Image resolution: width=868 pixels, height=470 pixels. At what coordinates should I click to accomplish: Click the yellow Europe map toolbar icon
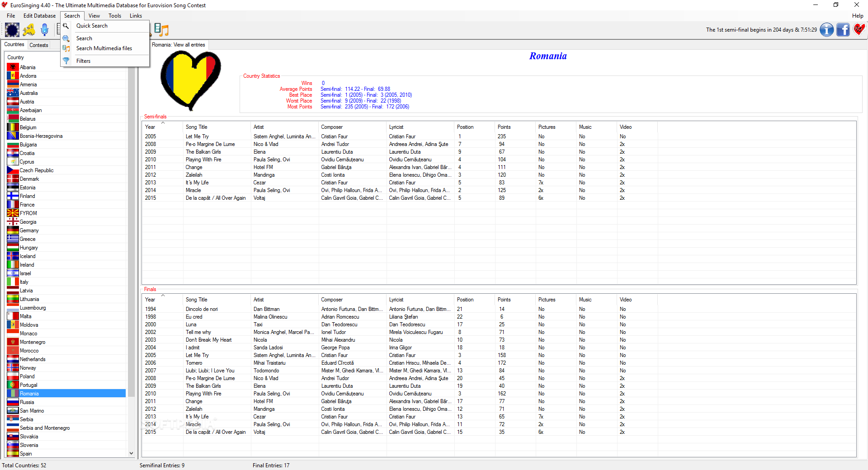29,30
